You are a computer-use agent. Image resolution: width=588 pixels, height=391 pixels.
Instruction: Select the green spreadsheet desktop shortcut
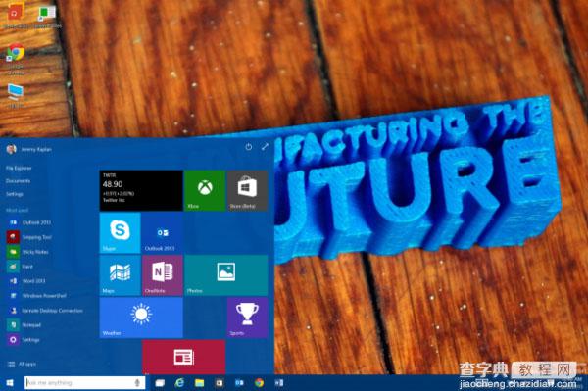coord(47,16)
